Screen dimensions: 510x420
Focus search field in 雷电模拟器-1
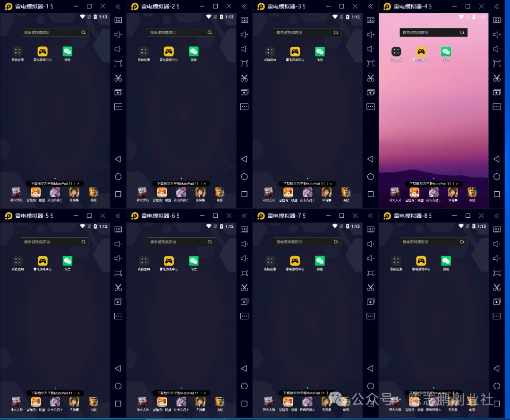(x=55, y=33)
